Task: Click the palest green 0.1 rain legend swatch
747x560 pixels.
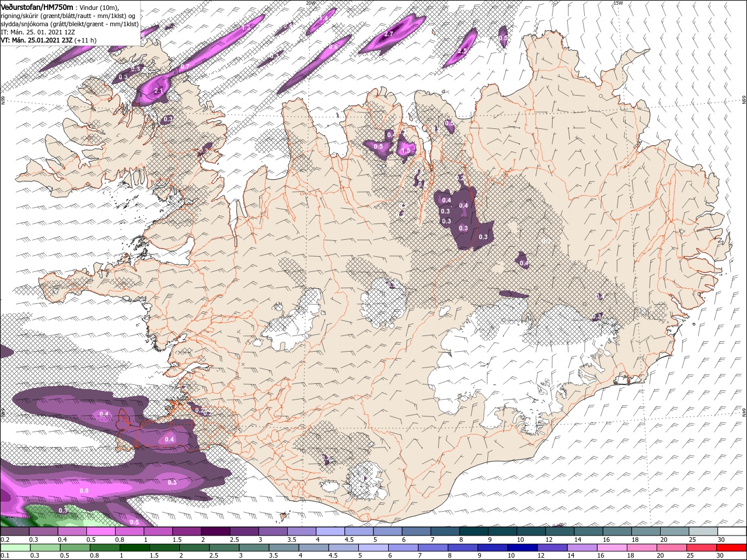Action: tap(15, 548)
